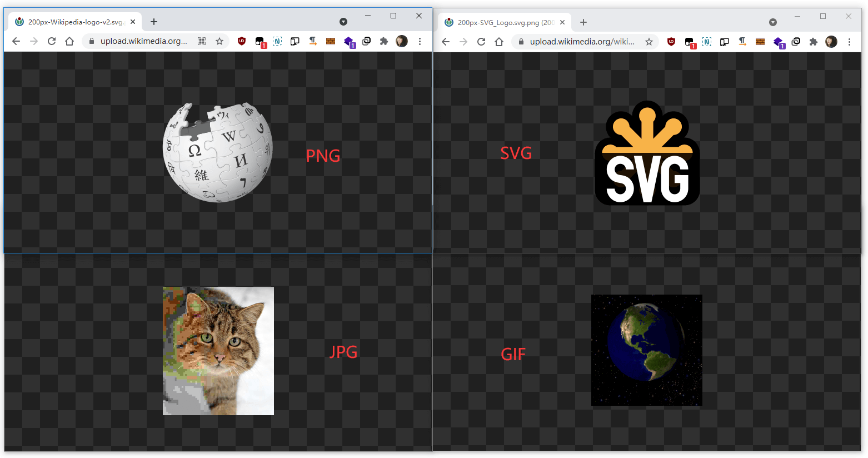Minimize the SVG_Logo browser window

[797, 16]
